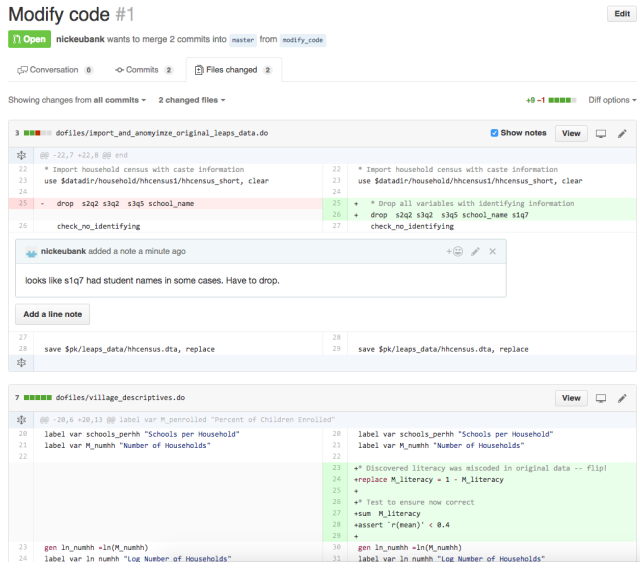Expand the 'all commits' dropdown
Image resolution: width=640 pixels, height=562 pixels.
point(119,100)
